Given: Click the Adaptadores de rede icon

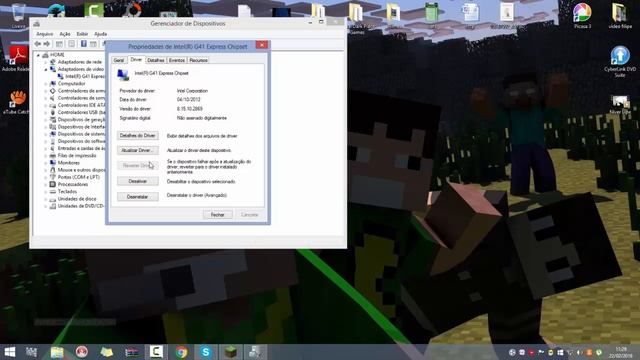Looking at the screenshot, I should click(53, 62).
